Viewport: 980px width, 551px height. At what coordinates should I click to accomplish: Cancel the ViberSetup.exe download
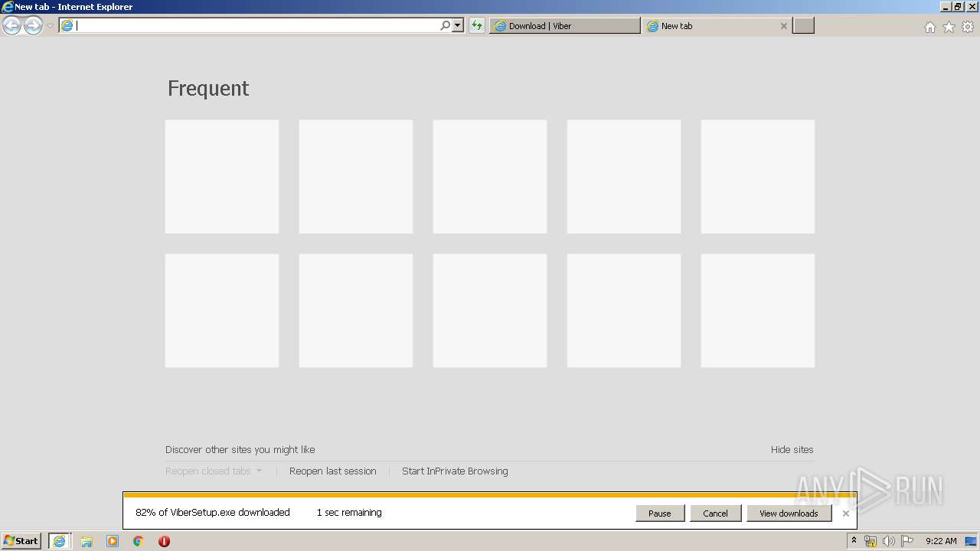click(x=715, y=514)
